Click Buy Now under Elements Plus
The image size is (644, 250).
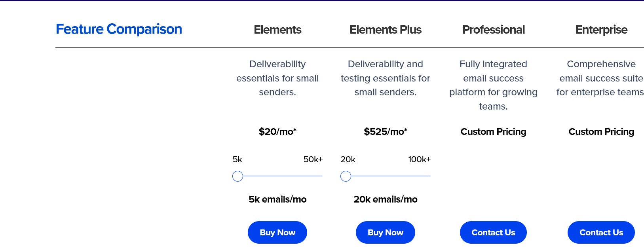[385, 233]
